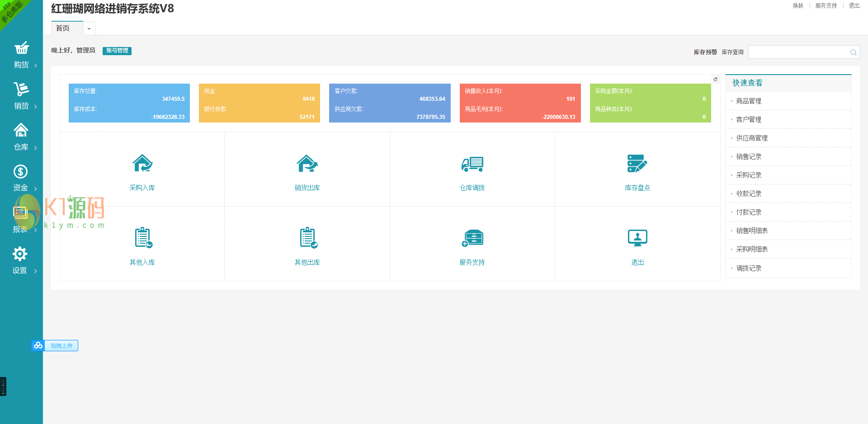Click 服务支持 in the top-right menu
Viewport: 868px width, 424px height.
pyautogui.click(x=826, y=6)
